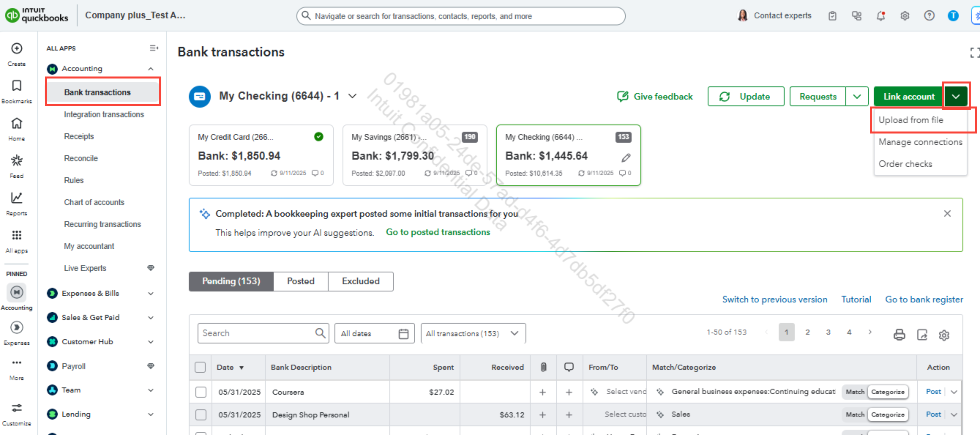The width and height of the screenshot is (980, 435).
Task: Click the Give feedback link
Action: click(655, 97)
